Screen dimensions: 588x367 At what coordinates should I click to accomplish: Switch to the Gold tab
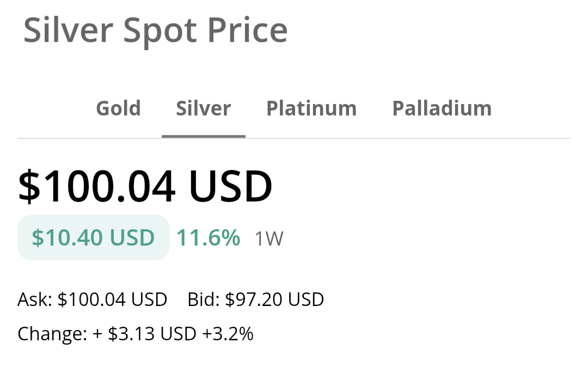click(x=118, y=108)
